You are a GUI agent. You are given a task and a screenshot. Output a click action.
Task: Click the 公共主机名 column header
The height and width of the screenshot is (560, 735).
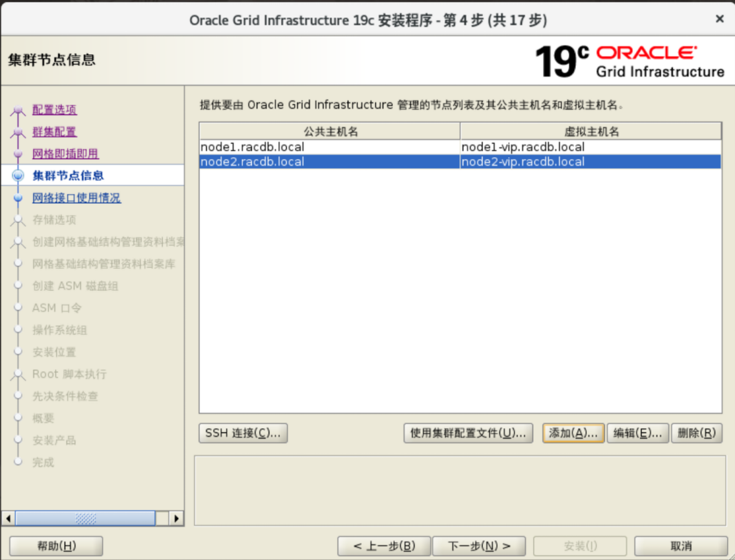(x=330, y=131)
